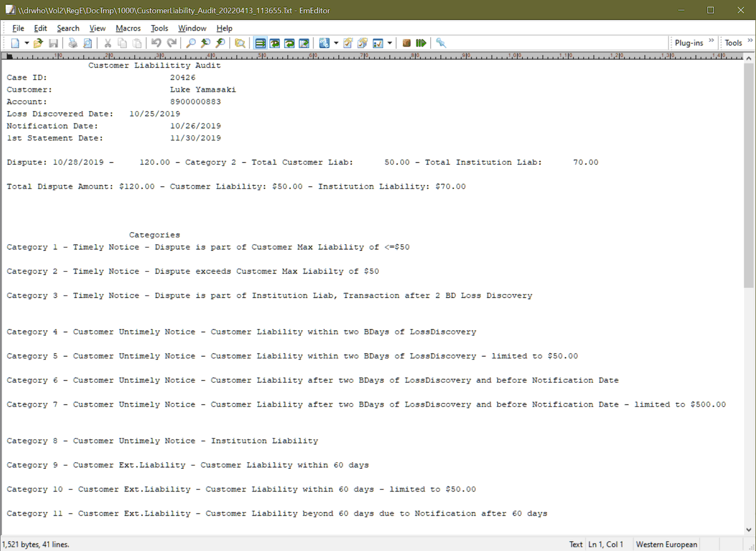Click the vertical scrollbar down arrow

click(749, 529)
